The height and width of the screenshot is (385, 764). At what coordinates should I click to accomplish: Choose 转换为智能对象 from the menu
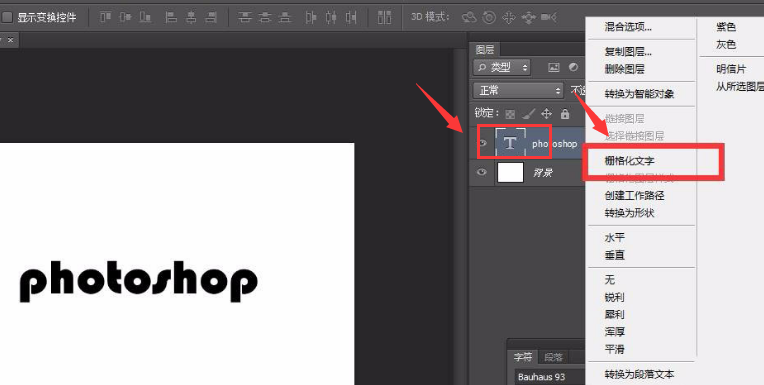click(639, 94)
